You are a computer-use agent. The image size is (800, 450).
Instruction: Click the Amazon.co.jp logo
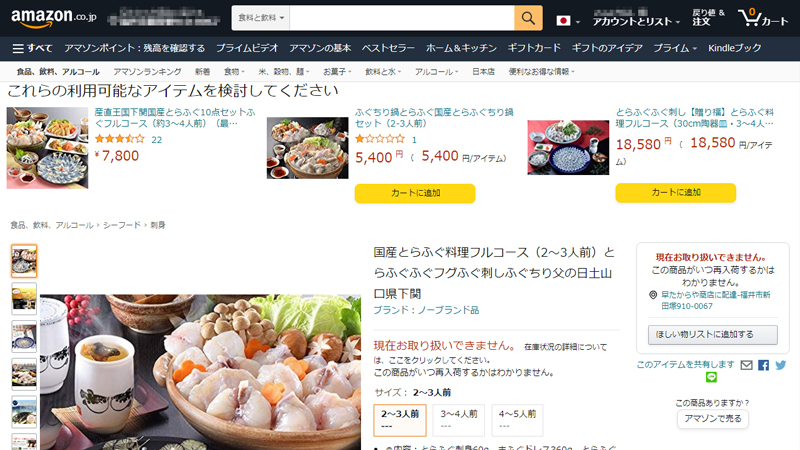(54, 18)
